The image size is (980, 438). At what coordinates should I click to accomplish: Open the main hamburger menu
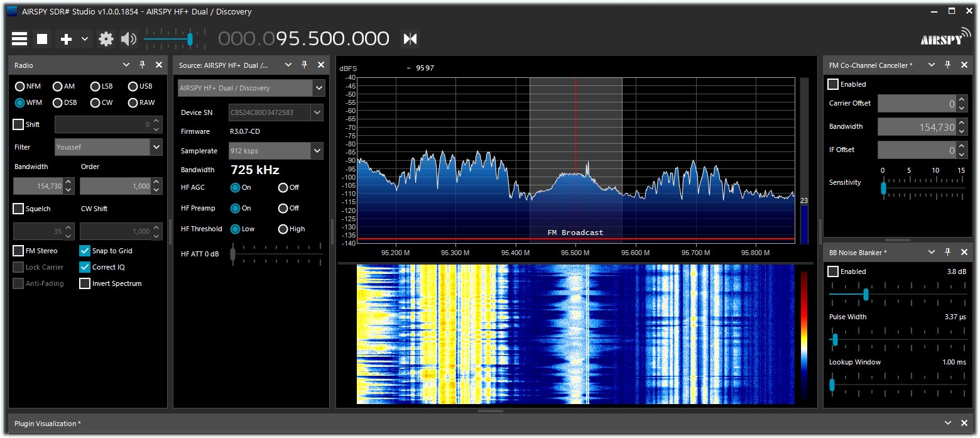tap(19, 39)
